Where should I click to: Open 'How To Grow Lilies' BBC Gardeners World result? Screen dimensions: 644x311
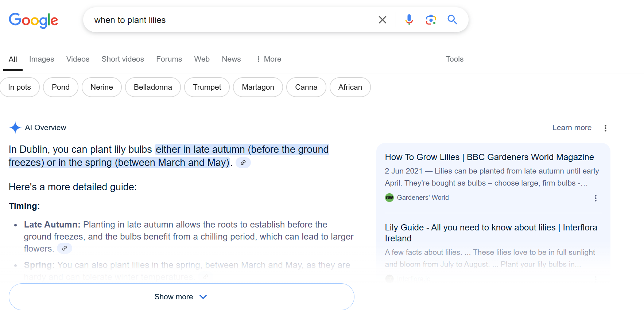tap(489, 157)
